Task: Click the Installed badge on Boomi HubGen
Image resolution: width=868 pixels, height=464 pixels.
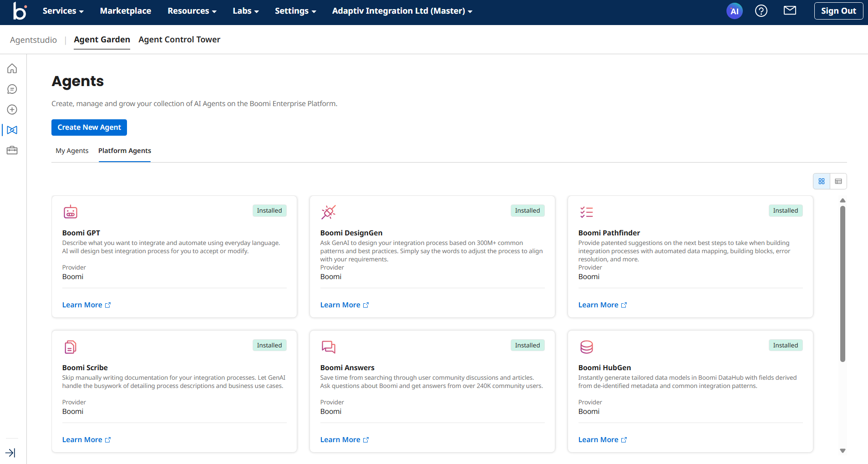Action: tap(786, 345)
